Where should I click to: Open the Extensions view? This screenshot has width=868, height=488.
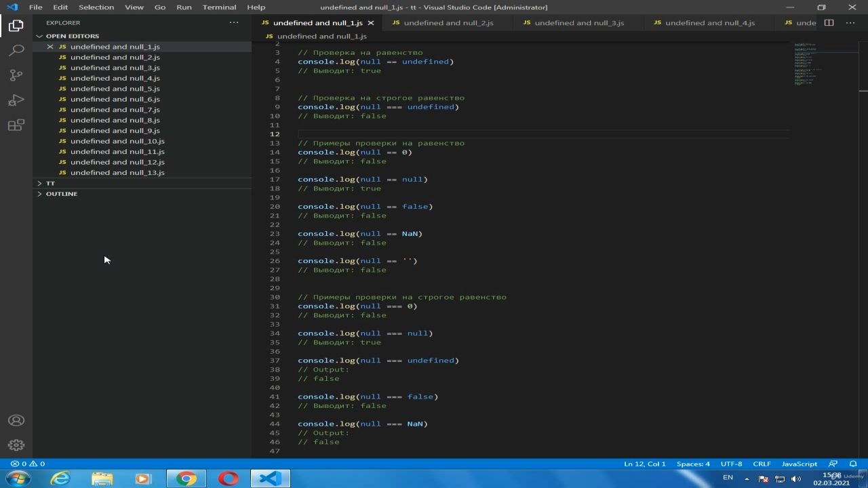16,125
